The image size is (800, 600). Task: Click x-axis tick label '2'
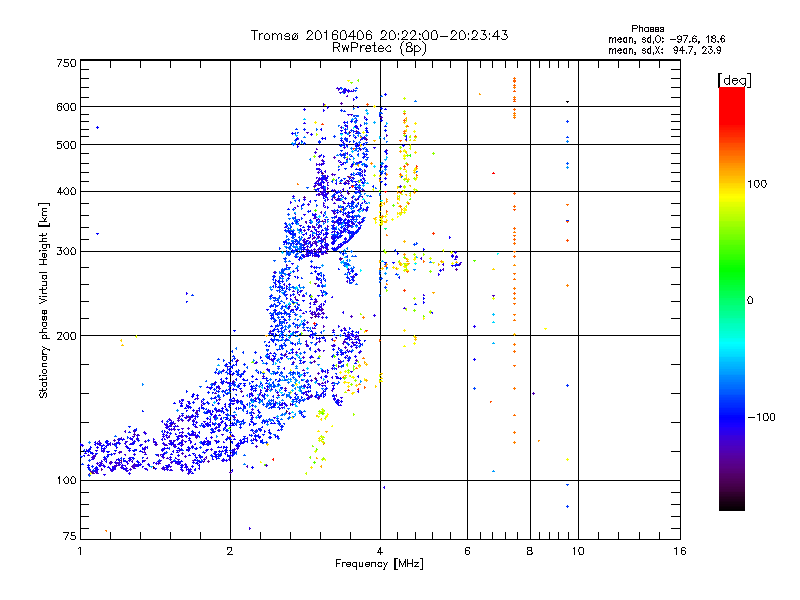coord(230,551)
